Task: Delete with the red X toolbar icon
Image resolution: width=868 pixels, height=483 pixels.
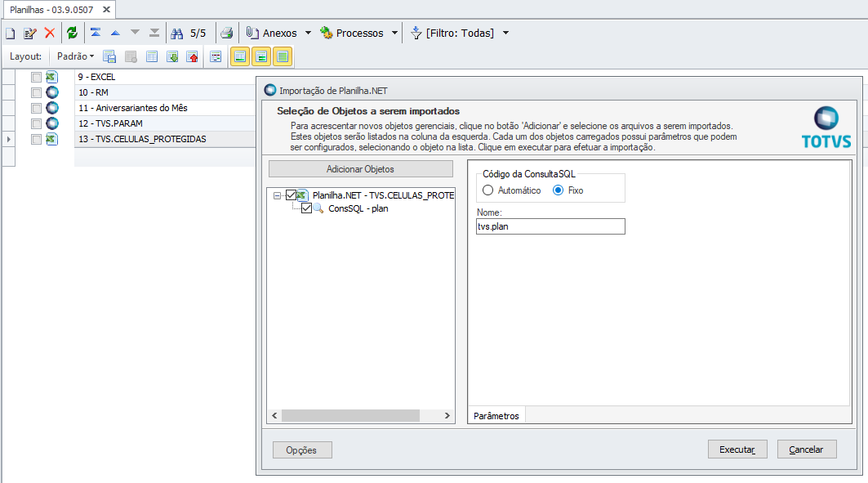Action: (x=50, y=34)
